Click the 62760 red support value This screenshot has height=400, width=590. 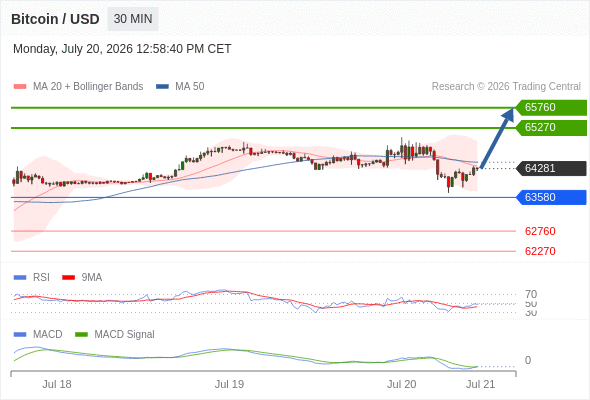[540, 231]
